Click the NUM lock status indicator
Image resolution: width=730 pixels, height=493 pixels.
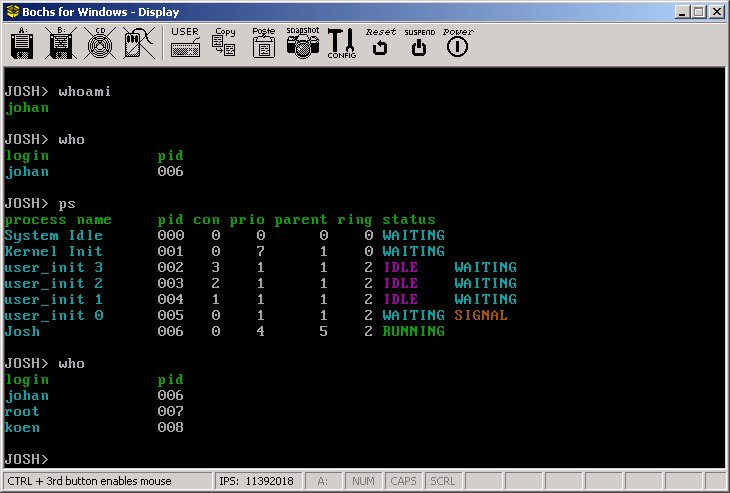[363, 481]
